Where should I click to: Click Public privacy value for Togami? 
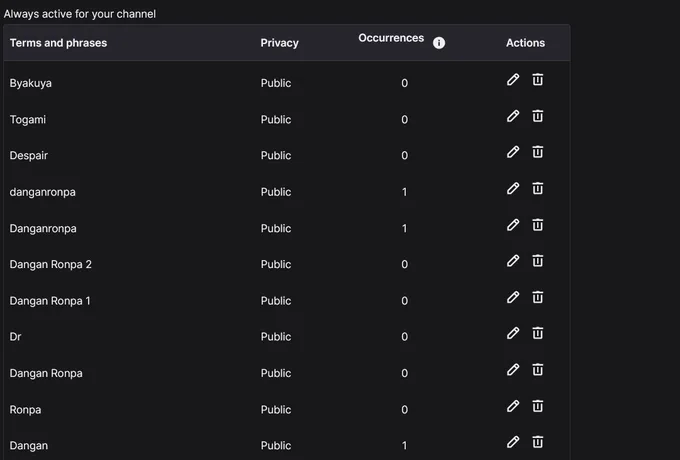coord(276,120)
